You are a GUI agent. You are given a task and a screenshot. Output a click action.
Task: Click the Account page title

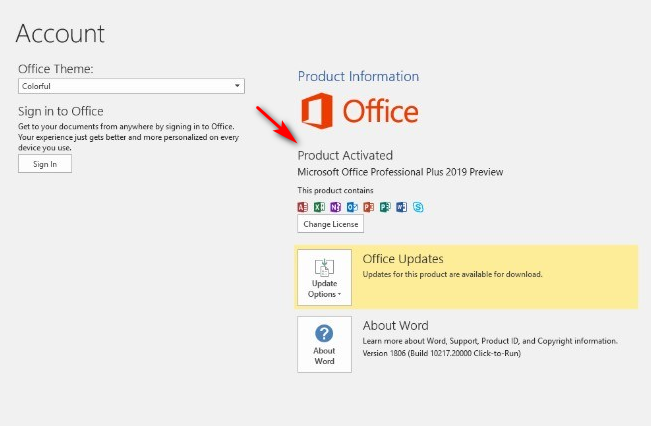point(60,34)
